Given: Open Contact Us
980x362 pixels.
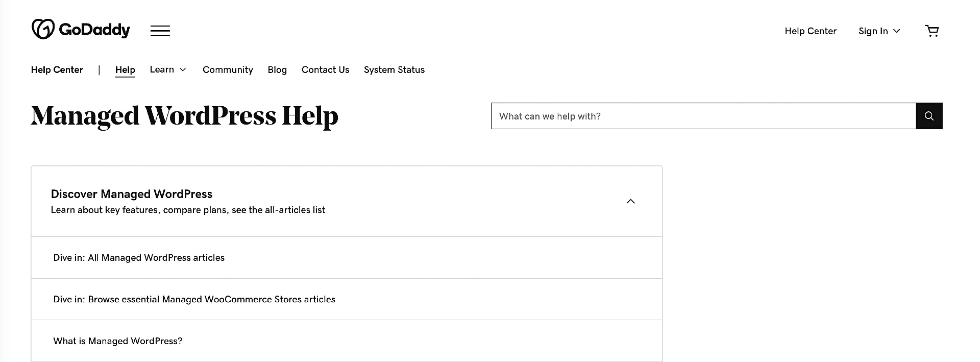Looking at the screenshot, I should coord(325,70).
